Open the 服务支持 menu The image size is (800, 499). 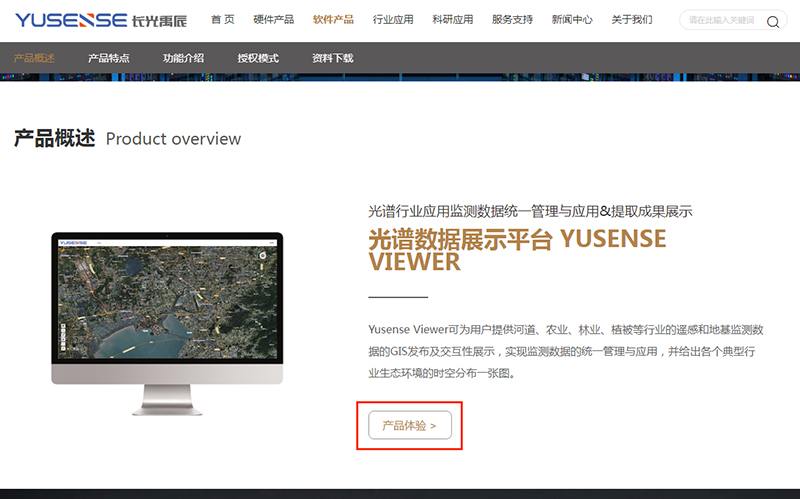(512, 20)
